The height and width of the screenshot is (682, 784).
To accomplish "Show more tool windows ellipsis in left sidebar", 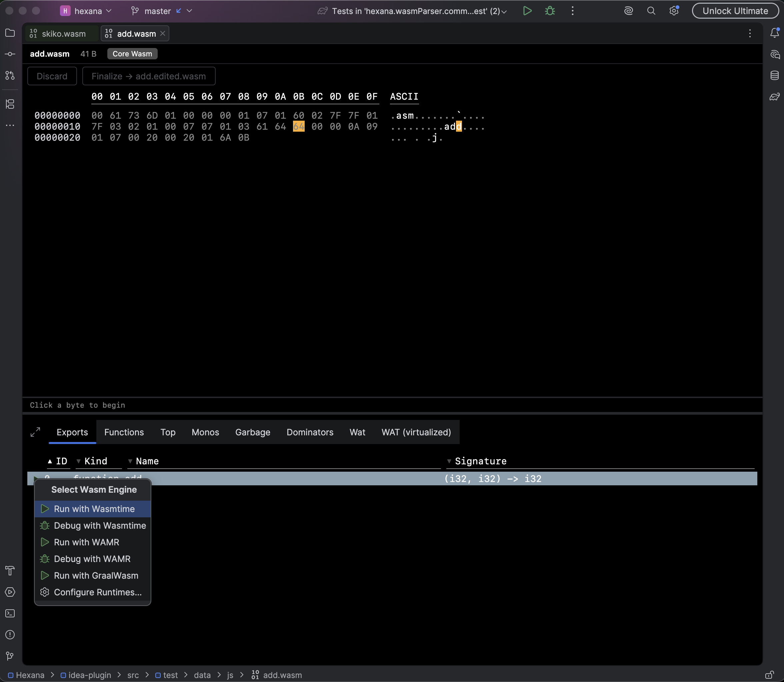I will click(x=10, y=125).
